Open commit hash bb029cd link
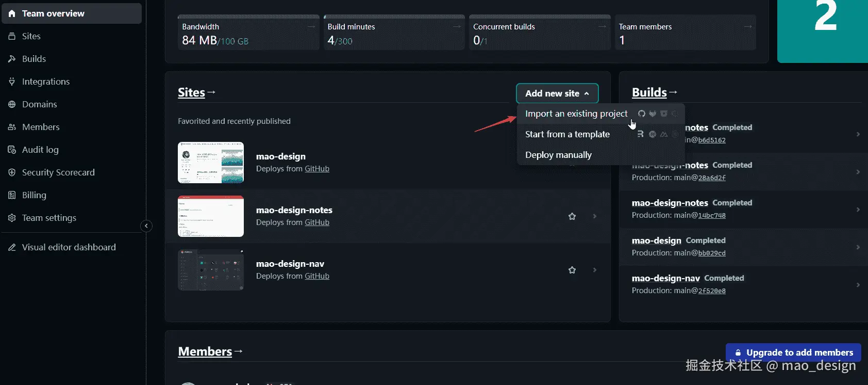868x385 pixels. [x=712, y=253]
